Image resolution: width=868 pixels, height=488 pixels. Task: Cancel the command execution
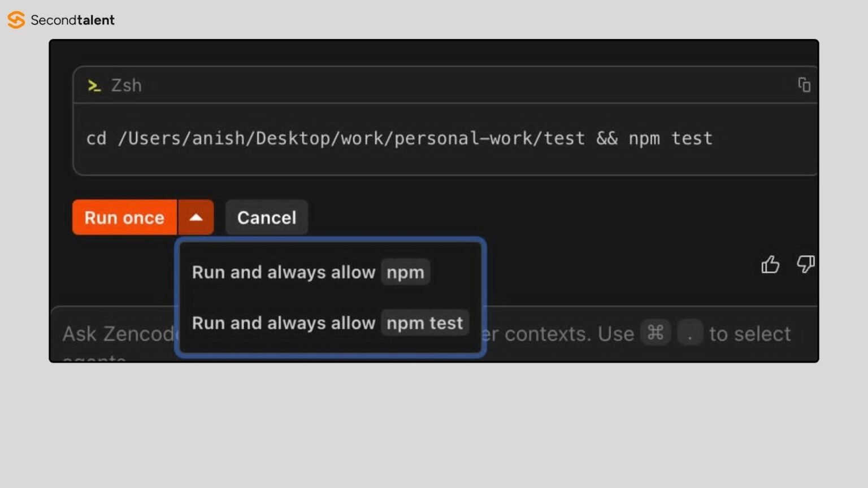tap(266, 217)
